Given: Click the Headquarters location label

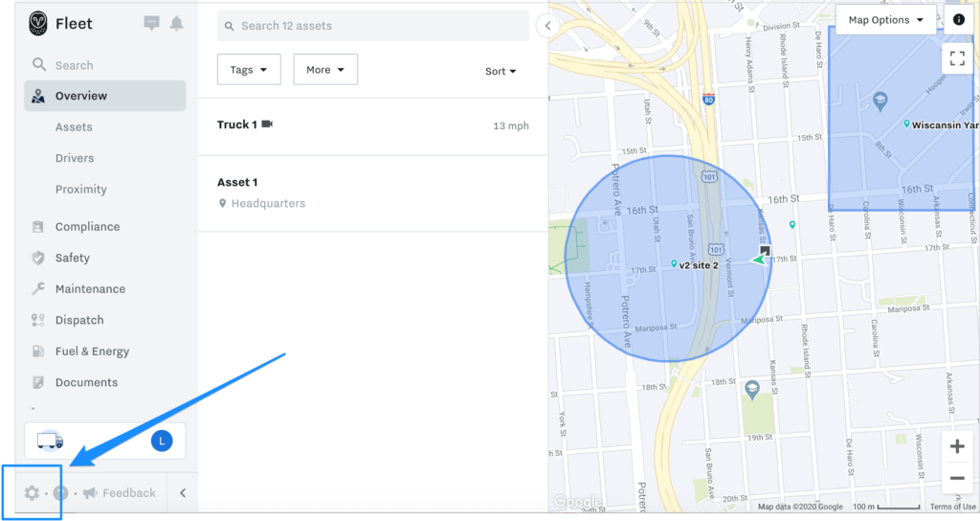Looking at the screenshot, I should pos(268,203).
